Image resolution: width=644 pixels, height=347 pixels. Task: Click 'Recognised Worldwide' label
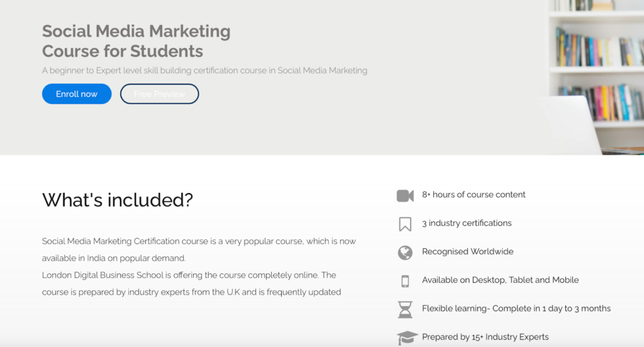point(467,251)
